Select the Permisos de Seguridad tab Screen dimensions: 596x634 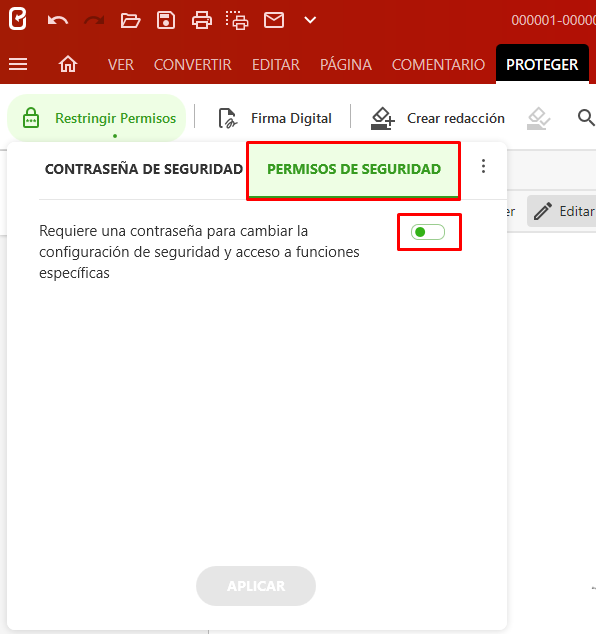[x=354, y=170]
